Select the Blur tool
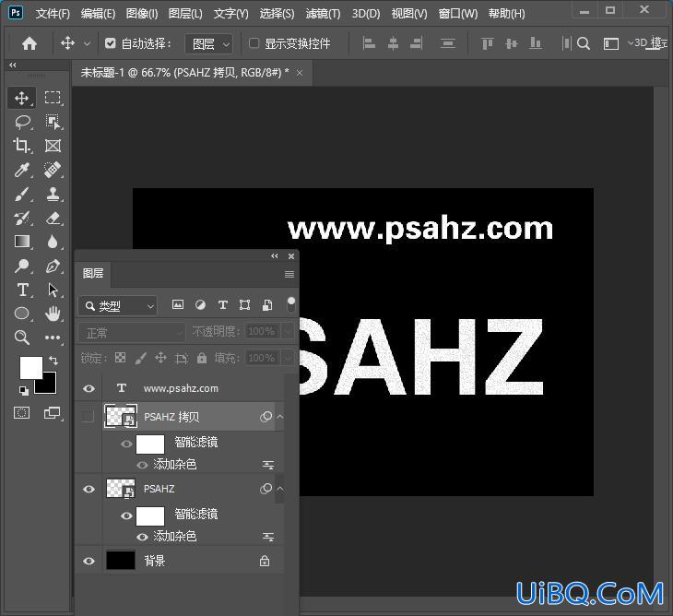 point(53,242)
